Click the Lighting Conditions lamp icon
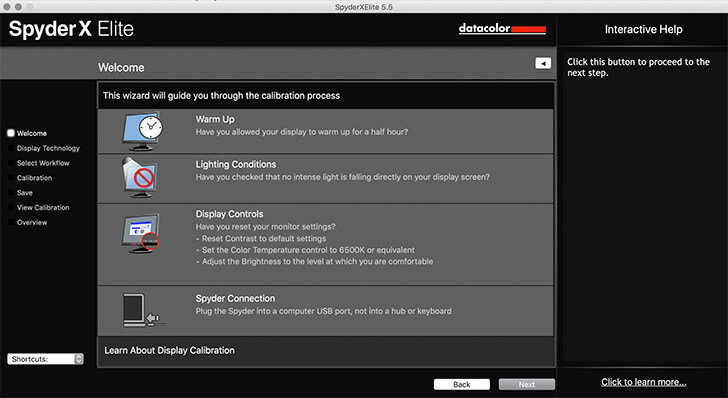728x398 pixels. tap(140, 177)
